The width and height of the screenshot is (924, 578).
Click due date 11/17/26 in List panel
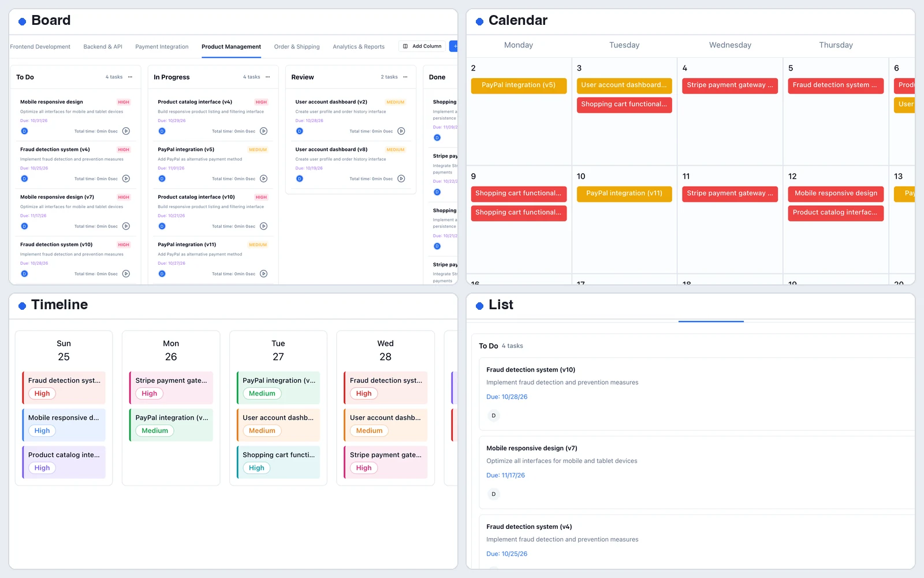click(505, 476)
